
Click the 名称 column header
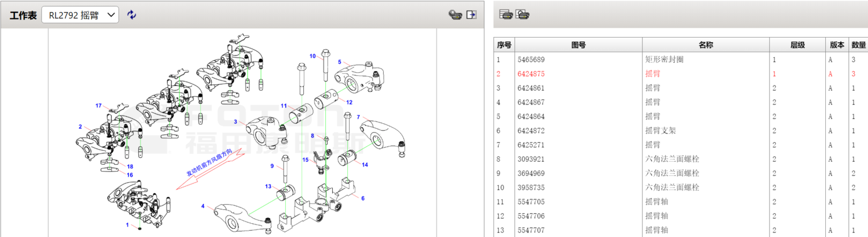[705, 45]
